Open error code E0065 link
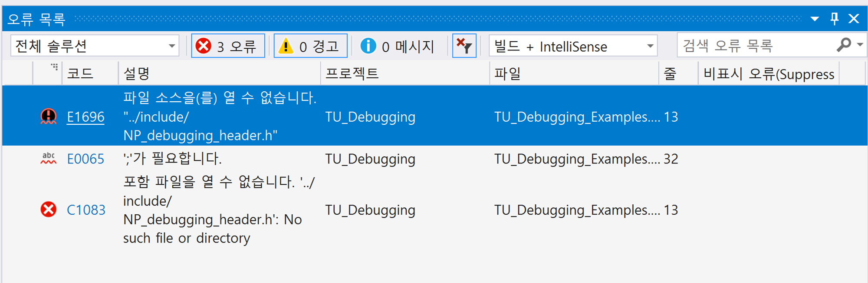The image size is (868, 283). [x=85, y=159]
